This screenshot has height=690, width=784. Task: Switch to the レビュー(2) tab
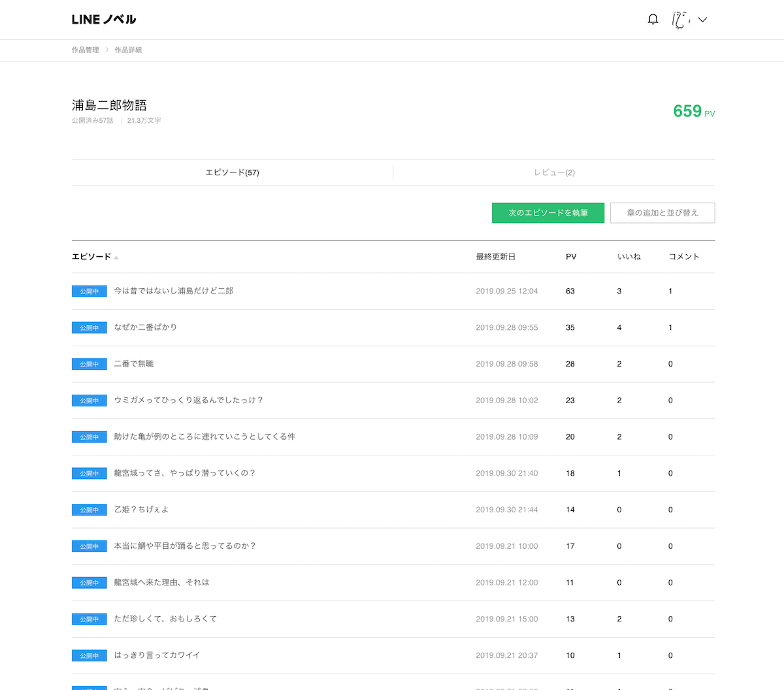pos(554,172)
